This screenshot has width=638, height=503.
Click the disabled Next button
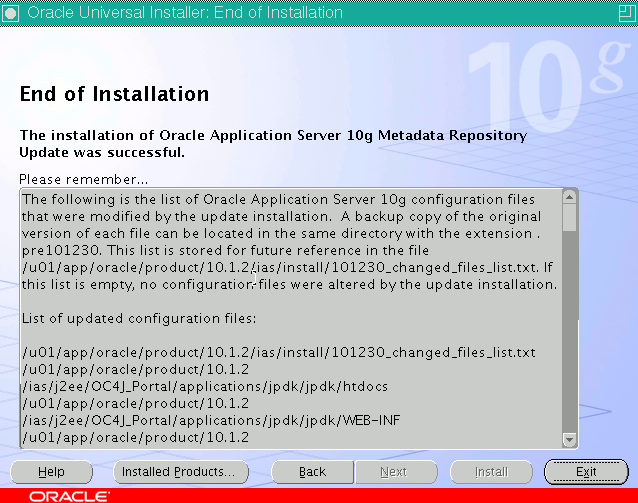(x=396, y=472)
